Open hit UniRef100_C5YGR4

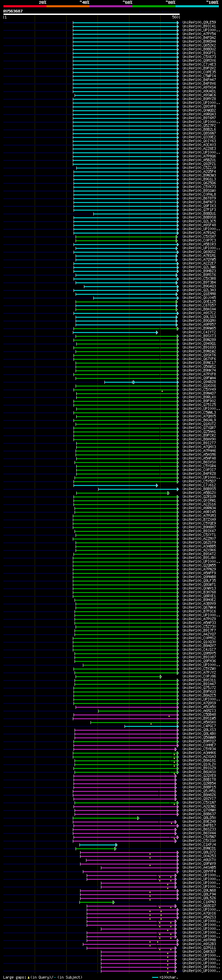(199, 466)
